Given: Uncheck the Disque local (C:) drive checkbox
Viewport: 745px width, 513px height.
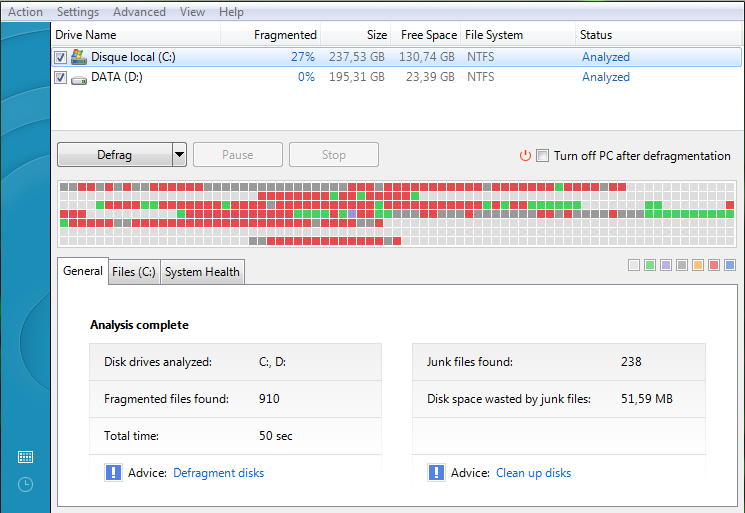Looking at the screenshot, I should [x=60, y=57].
